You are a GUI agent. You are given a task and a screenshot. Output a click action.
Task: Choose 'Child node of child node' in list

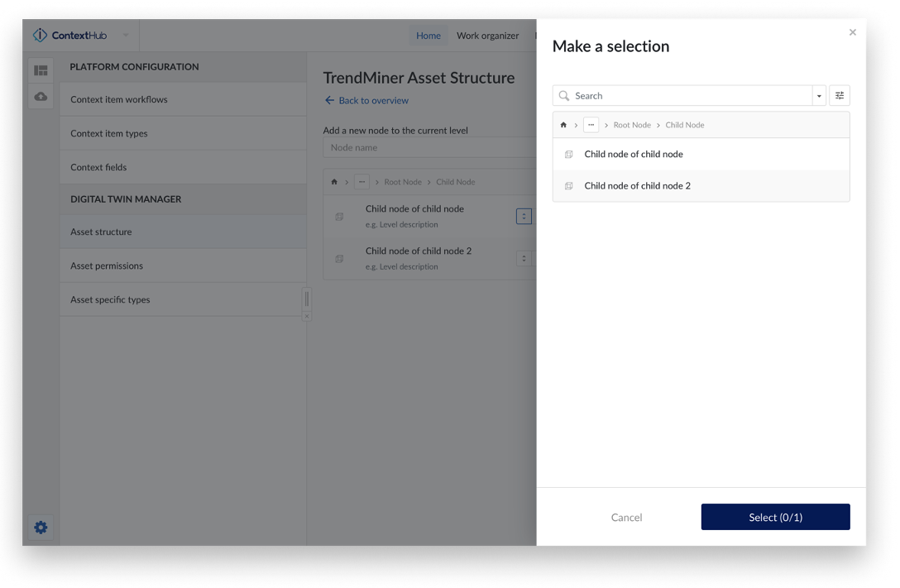point(633,155)
